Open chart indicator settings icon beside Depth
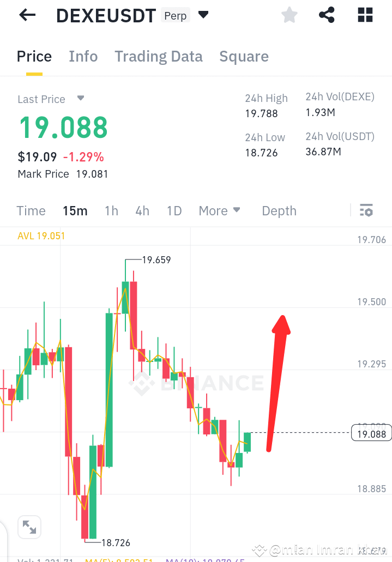The width and height of the screenshot is (392, 562). (366, 210)
